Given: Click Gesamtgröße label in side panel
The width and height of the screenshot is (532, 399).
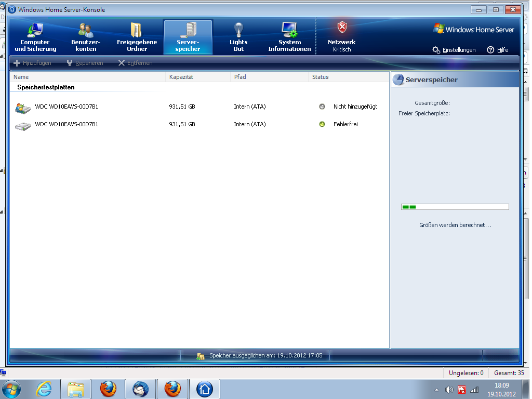Looking at the screenshot, I should pos(432,103).
